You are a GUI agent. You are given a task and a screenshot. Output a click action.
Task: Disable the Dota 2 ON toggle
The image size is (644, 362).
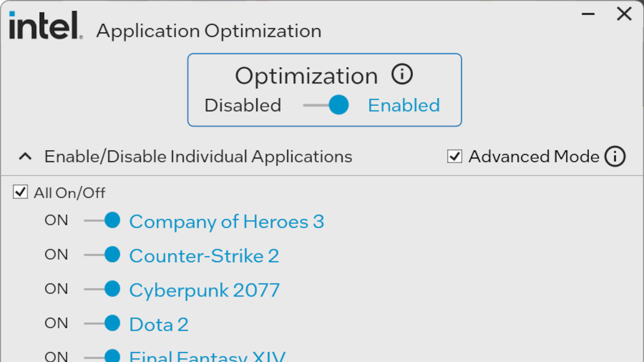112,323
